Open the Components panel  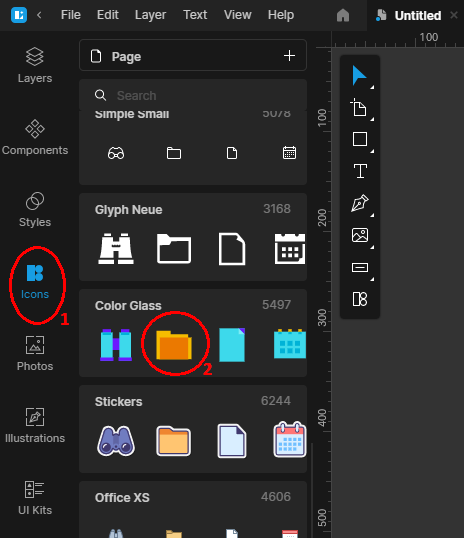point(35,137)
